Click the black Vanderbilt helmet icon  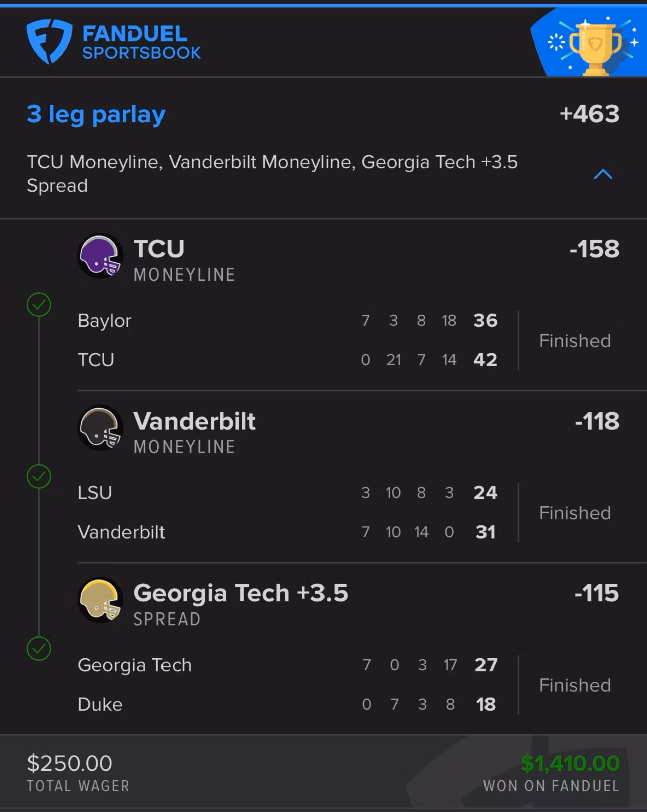[100, 428]
